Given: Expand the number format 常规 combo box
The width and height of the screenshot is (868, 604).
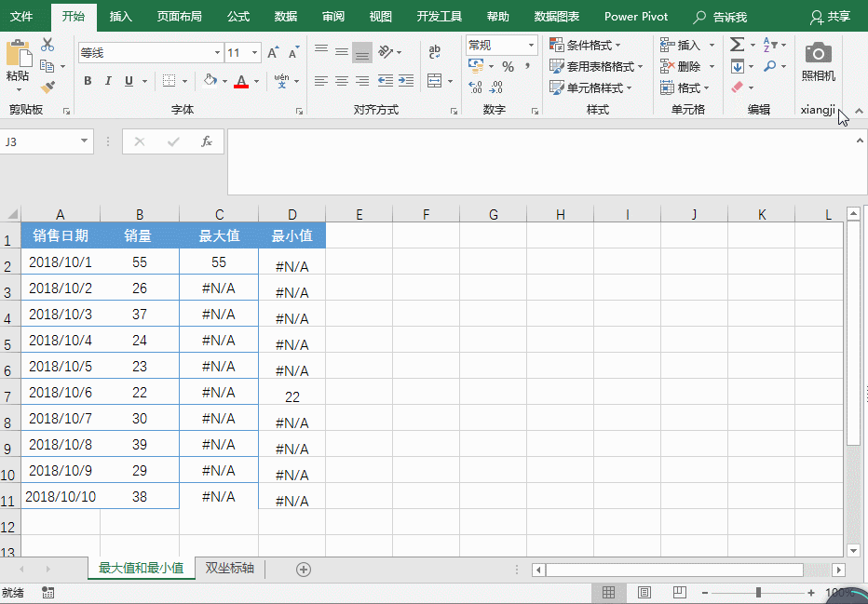Looking at the screenshot, I should coord(533,46).
